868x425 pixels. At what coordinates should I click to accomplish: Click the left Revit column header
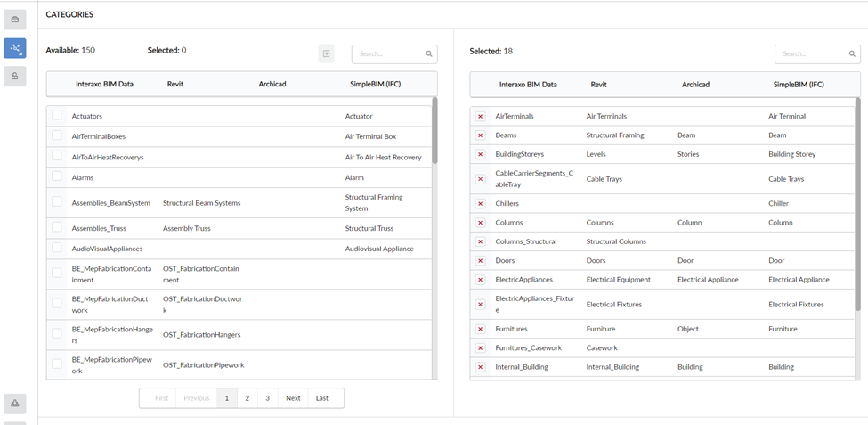(x=174, y=85)
